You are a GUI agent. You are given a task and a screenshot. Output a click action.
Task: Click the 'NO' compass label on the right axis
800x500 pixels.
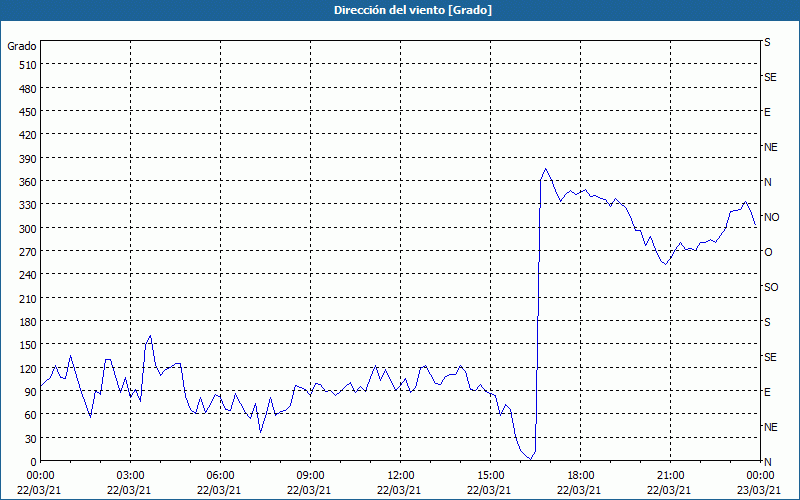(x=771, y=217)
